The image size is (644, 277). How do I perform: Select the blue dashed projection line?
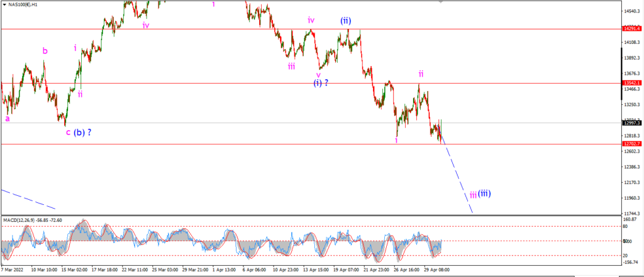[x=457, y=178]
